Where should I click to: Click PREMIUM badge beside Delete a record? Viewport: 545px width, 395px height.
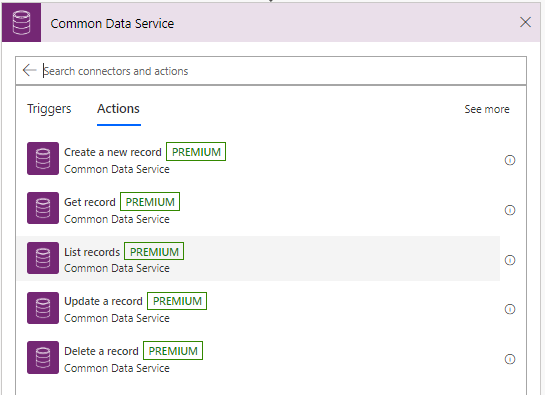173,351
